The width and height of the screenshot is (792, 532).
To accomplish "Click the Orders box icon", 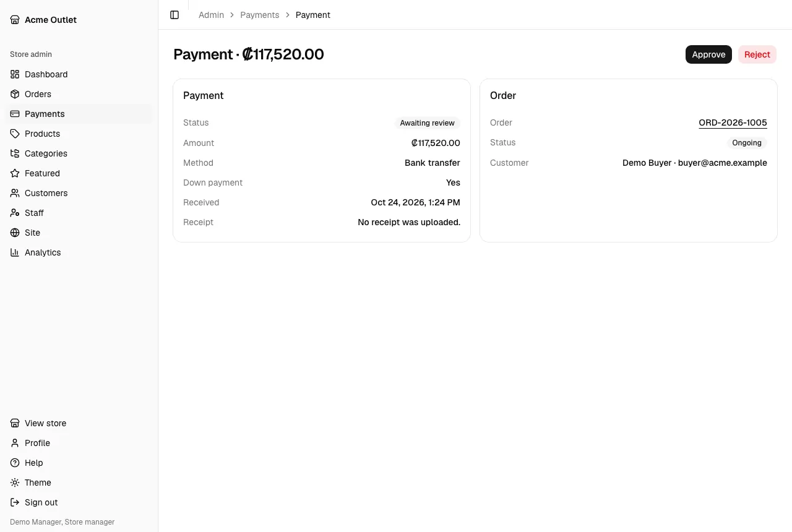I will pos(15,94).
